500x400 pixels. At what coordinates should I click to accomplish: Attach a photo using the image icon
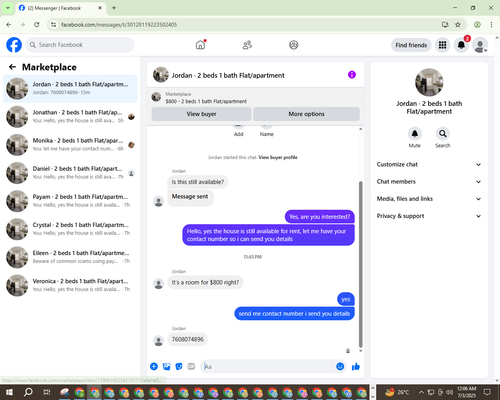[x=166, y=367]
